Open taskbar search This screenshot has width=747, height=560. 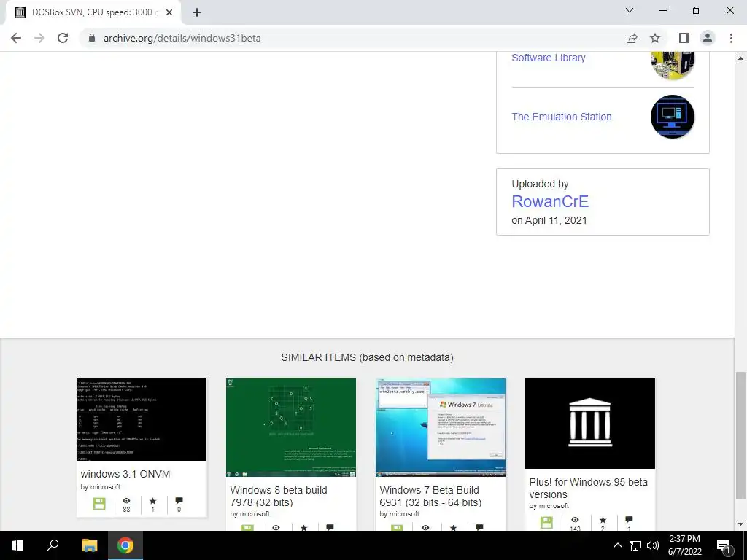pos(53,545)
